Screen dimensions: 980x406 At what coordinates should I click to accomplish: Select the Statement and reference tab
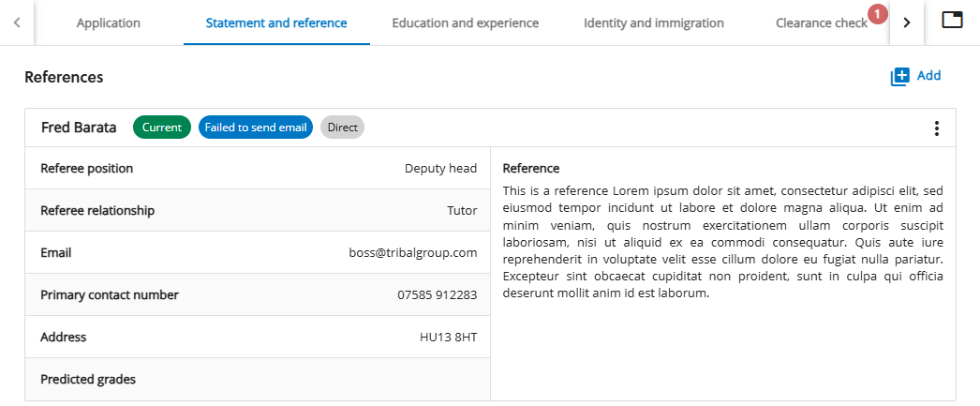coord(276,23)
